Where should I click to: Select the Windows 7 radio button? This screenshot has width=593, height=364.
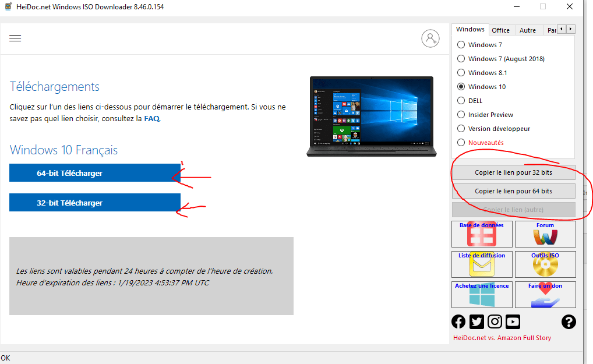(461, 45)
